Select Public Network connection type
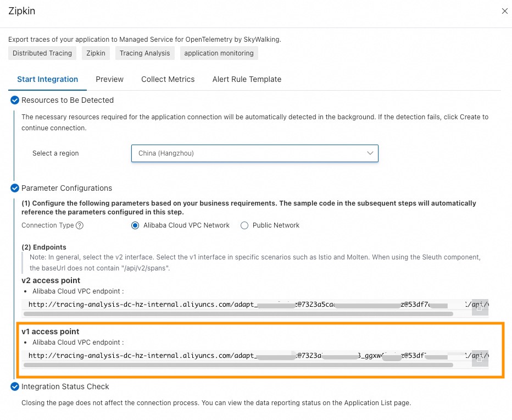Screen dimensions: 512x420 245,225
